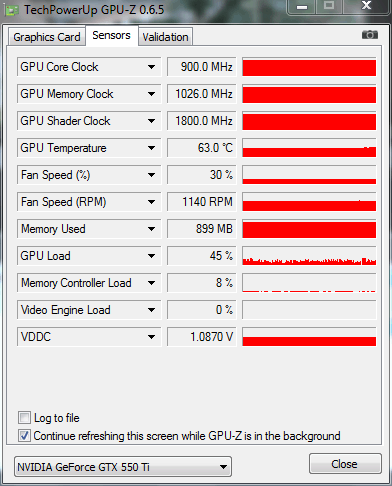Viewport: 392px width, 486px height.
Task: Switch to the Graphics Card tab
Action: point(47,37)
